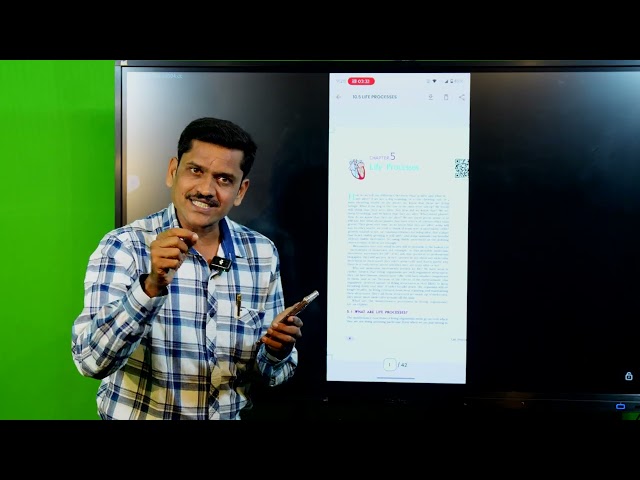Tap the QR code on the chapter page
This screenshot has height=480, width=640.
point(462,168)
